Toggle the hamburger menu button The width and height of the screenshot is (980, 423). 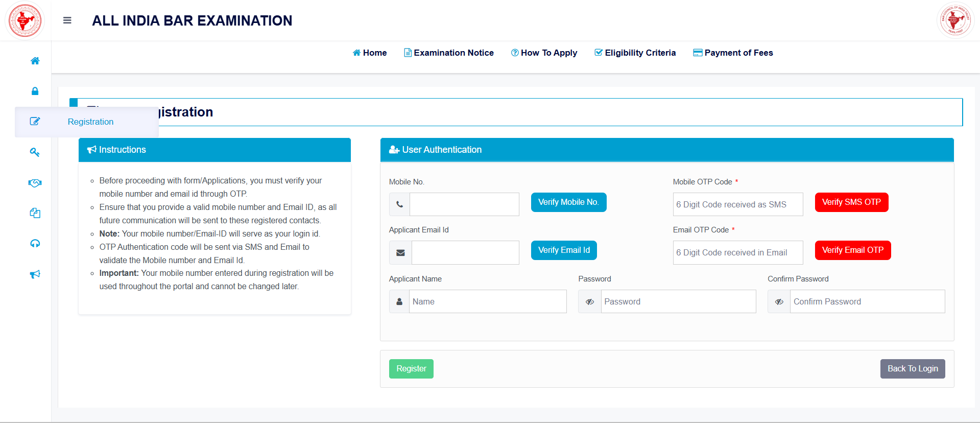[67, 20]
